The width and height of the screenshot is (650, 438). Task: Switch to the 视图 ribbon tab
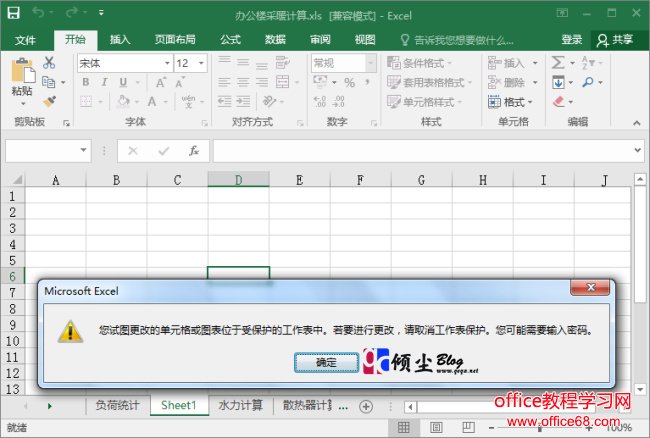click(x=365, y=40)
